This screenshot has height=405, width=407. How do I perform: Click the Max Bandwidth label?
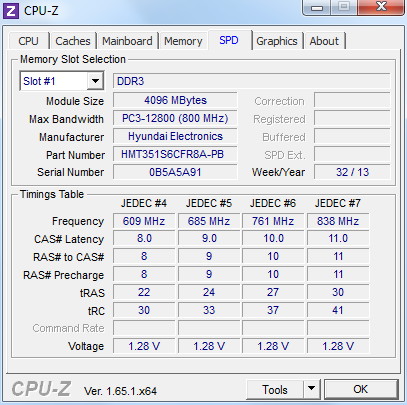click(66, 119)
